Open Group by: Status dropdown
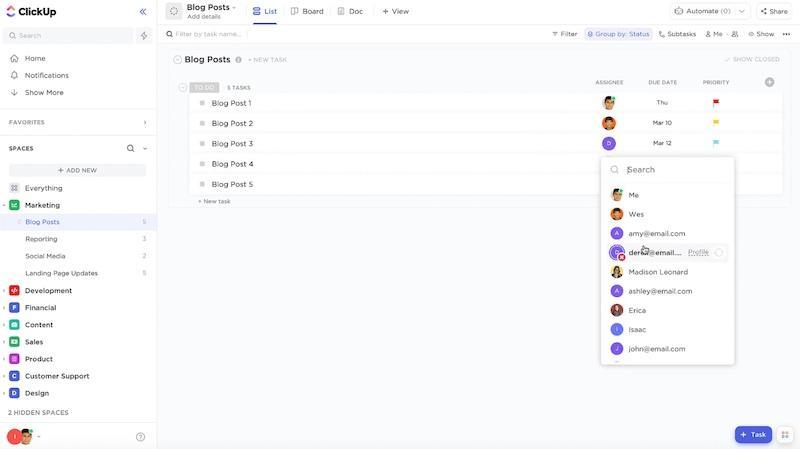The width and height of the screenshot is (800, 449). click(618, 34)
